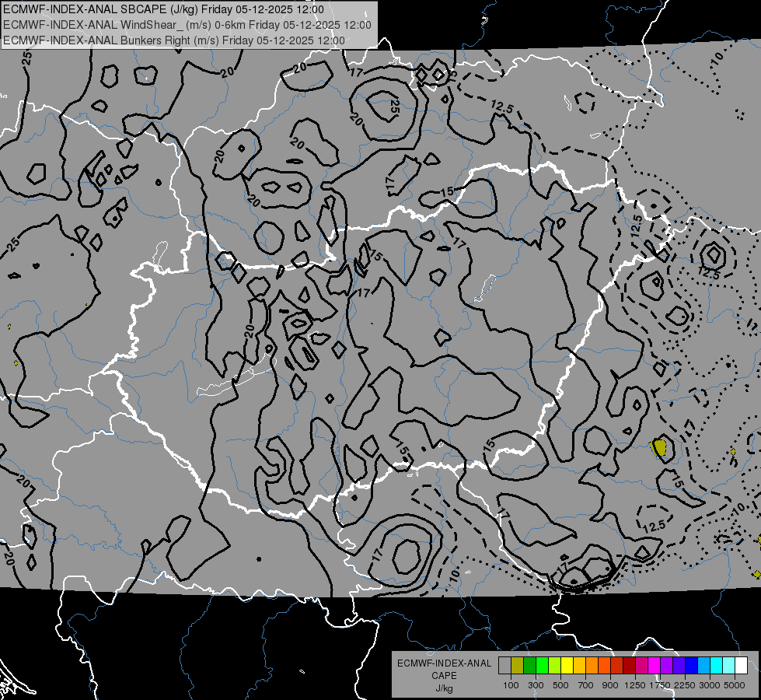This screenshot has height=700, width=761.
Task: Pick the dark green CAPE legend swatch
Action: coord(530,666)
